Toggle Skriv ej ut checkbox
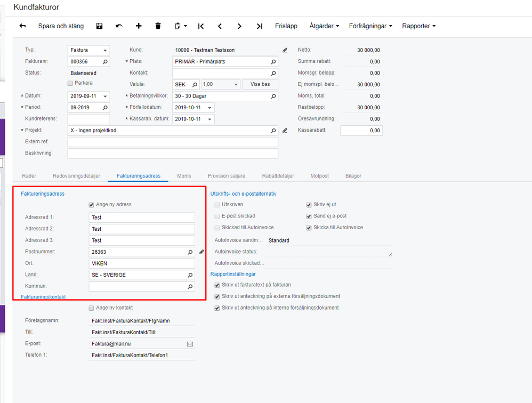Viewport: 532px width, 403px height. pos(309,205)
